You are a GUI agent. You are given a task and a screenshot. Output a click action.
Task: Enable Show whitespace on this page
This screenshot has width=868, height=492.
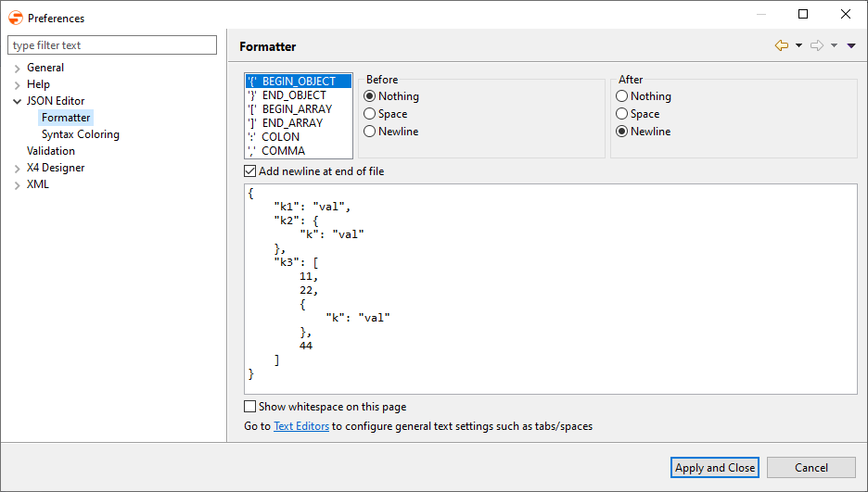pos(249,407)
